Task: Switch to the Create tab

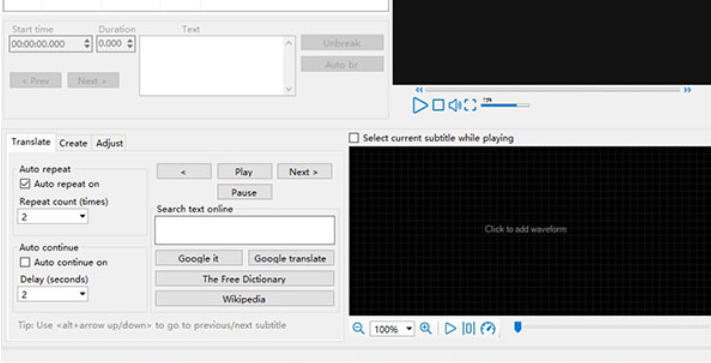Action: click(73, 143)
